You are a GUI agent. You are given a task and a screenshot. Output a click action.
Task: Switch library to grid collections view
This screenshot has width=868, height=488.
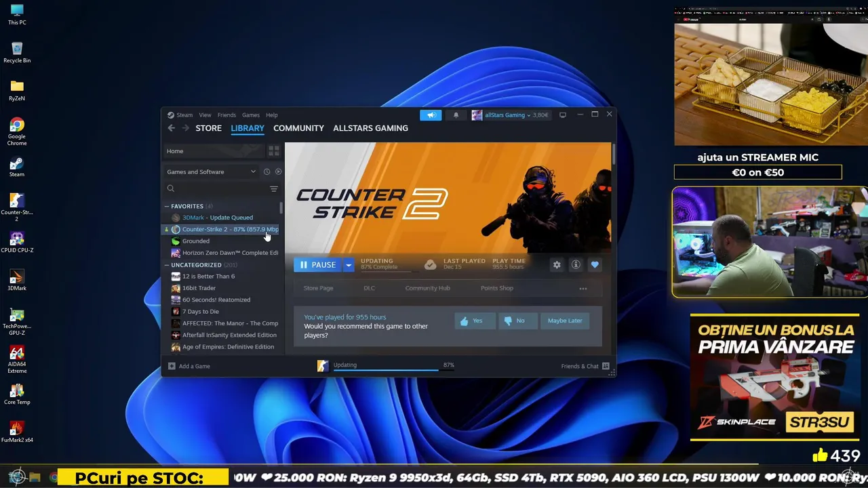click(x=274, y=151)
